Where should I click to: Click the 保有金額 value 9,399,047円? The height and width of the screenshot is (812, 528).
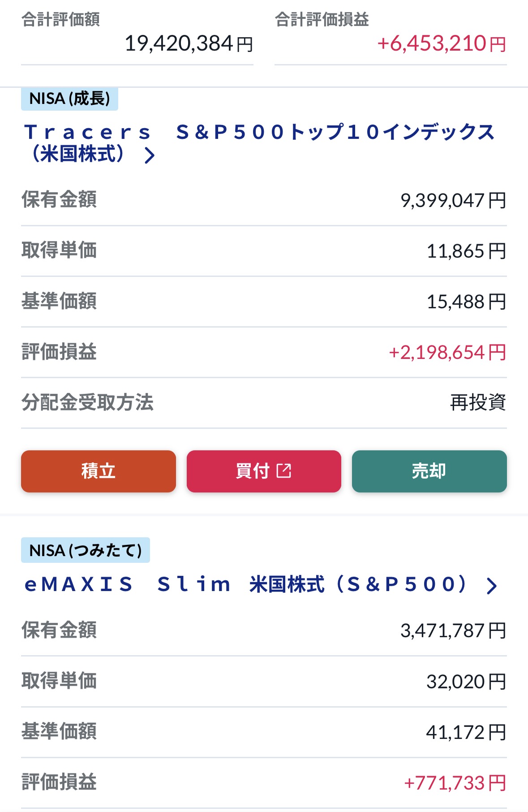(x=453, y=200)
